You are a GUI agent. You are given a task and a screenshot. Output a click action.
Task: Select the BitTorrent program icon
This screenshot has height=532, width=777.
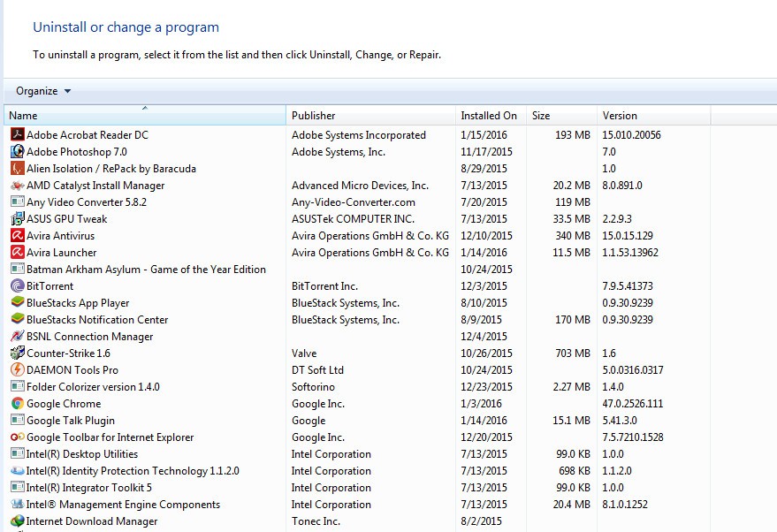[18, 286]
